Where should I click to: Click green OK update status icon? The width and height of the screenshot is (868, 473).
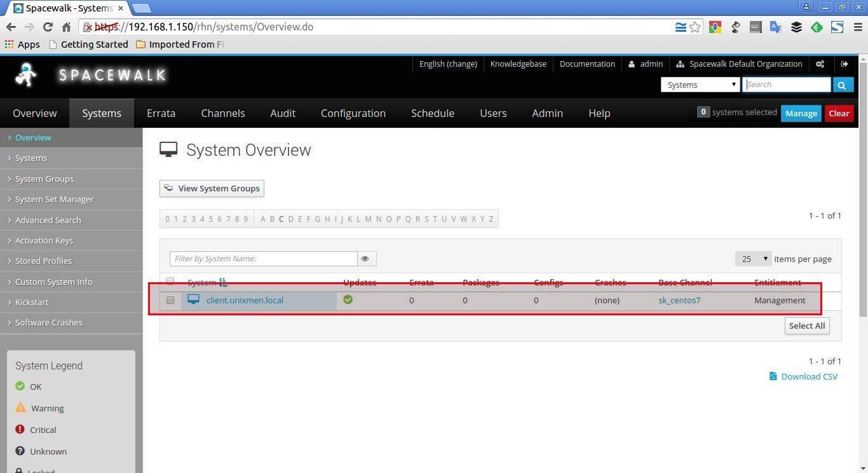click(x=348, y=299)
